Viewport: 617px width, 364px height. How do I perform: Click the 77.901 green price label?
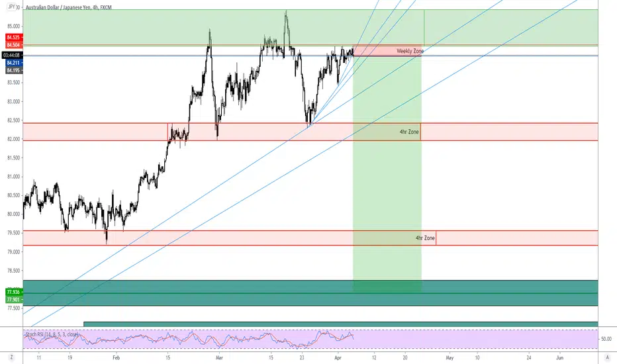(13, 299)
